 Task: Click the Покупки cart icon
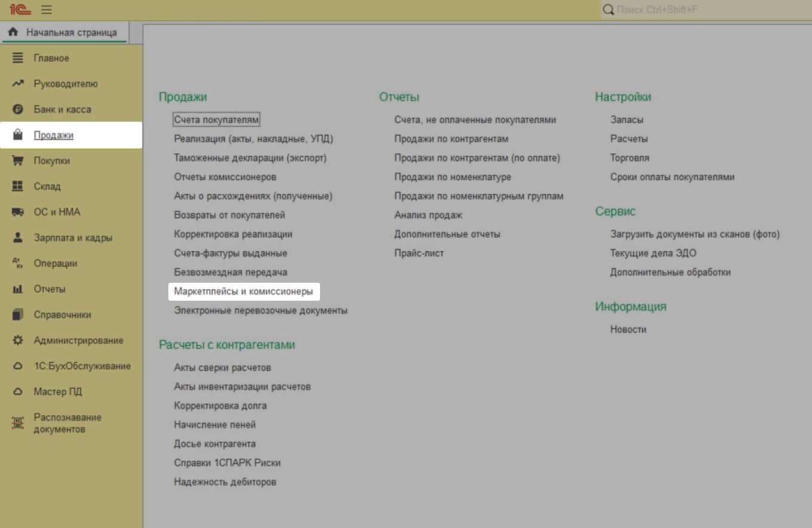pyautogui.click(x=18, y=160)
